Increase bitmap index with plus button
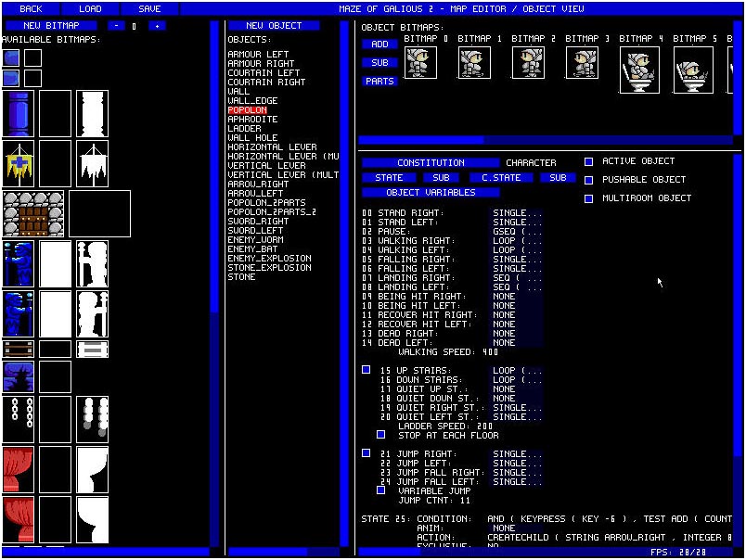Viewport: 746px width, 560px height. 157,26
